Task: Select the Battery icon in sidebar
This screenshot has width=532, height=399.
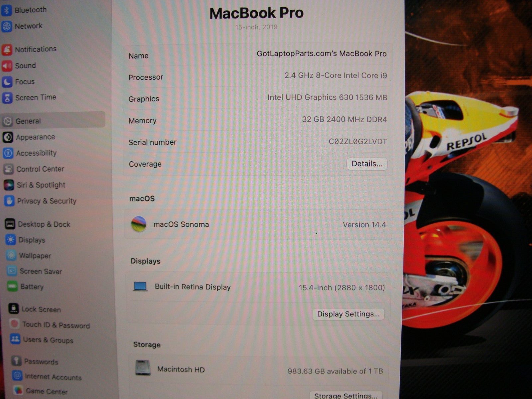Action: pos(12,287)
